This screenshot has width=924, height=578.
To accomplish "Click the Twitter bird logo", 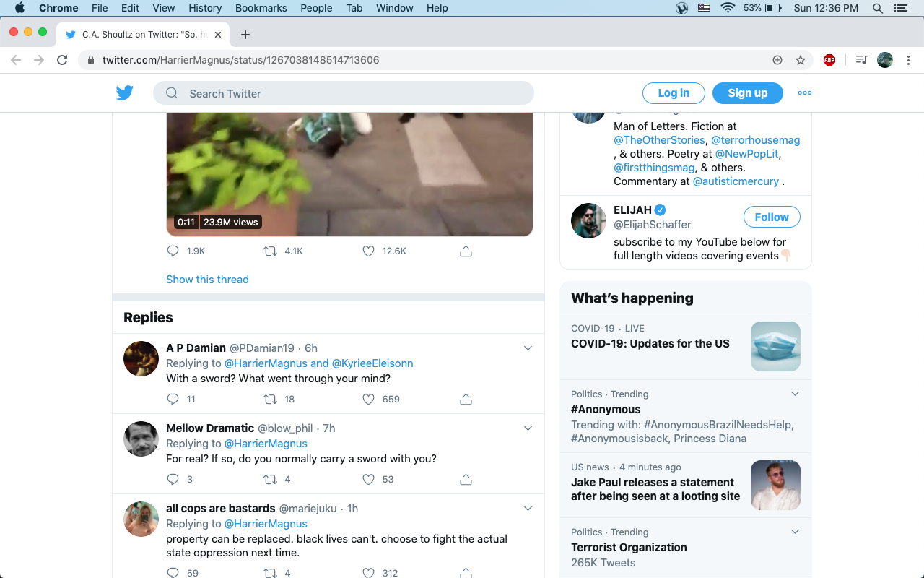I will (125, 92).
